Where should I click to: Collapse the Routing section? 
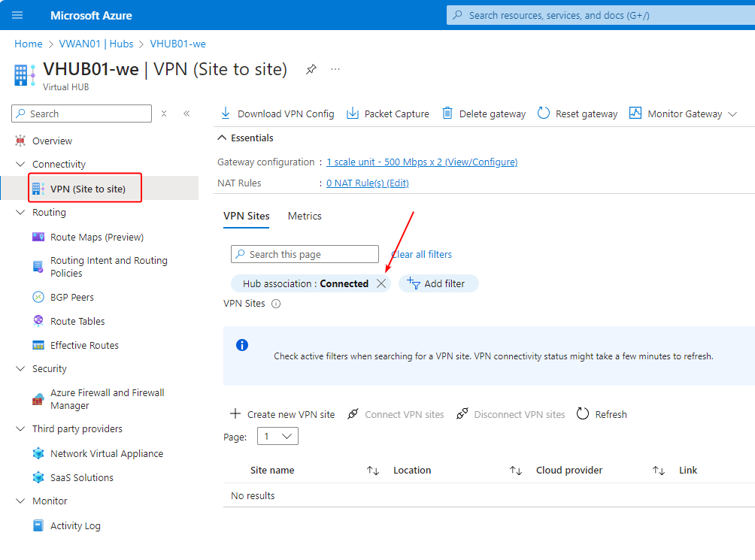[20, 212]
